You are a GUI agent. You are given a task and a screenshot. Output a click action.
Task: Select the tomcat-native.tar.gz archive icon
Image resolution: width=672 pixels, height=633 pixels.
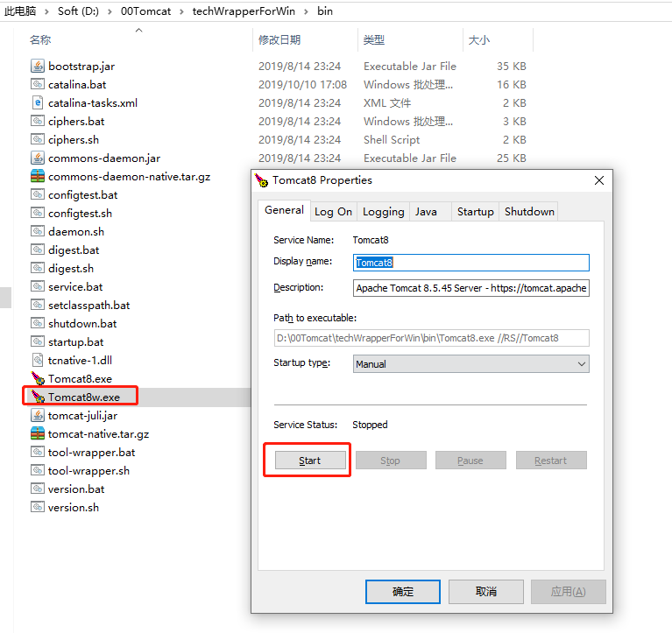point(38,434)
